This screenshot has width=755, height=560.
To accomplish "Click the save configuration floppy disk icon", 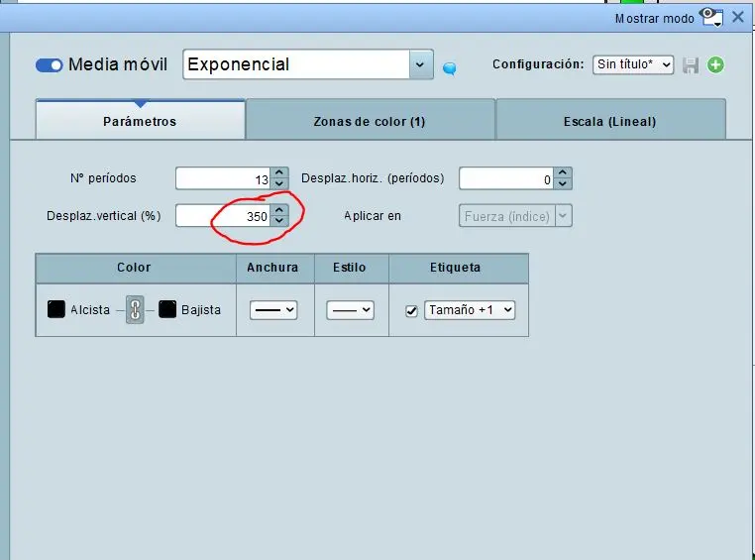I will click(691, 64).
